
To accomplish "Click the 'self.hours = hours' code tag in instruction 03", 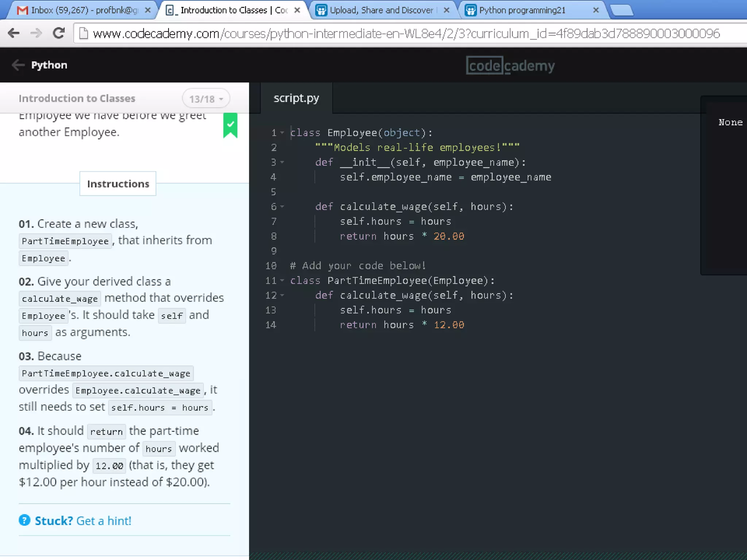I will click(x=160, y=407).
